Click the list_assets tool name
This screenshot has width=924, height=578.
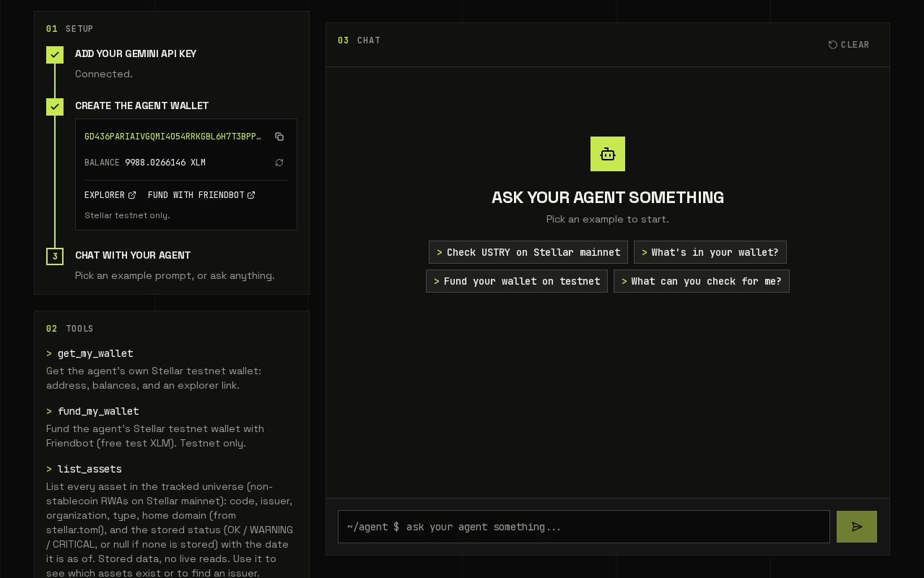pos(90,469)
